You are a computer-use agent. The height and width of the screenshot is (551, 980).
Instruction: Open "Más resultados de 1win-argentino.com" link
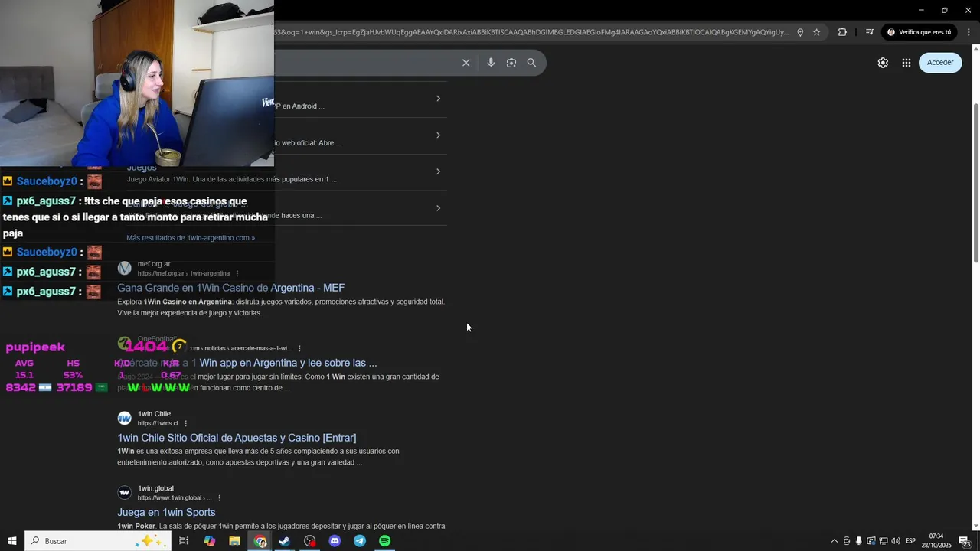191,238
